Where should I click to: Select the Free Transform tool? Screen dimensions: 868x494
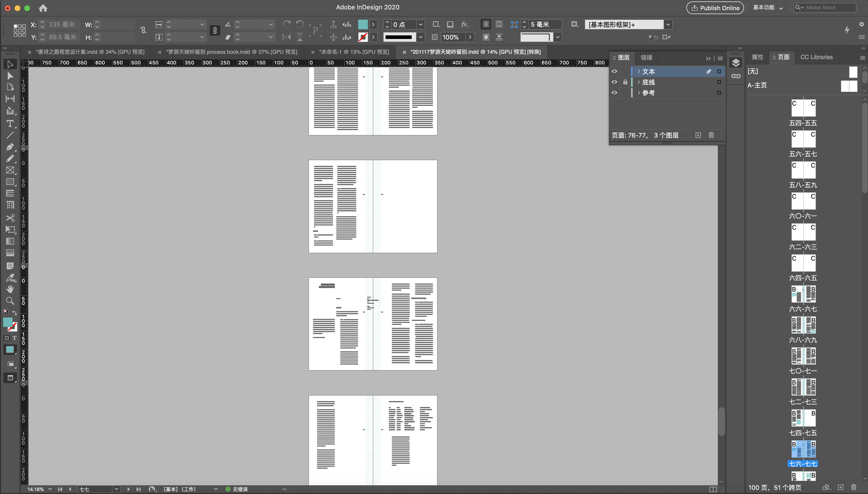point(10,229)
